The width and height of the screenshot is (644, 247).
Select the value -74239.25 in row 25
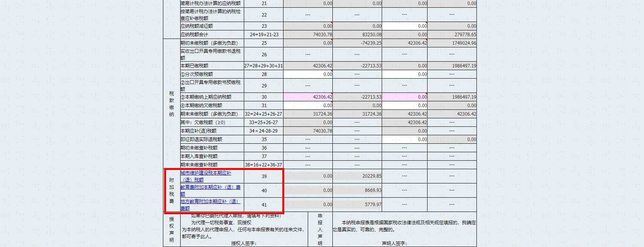coord(371,43)
